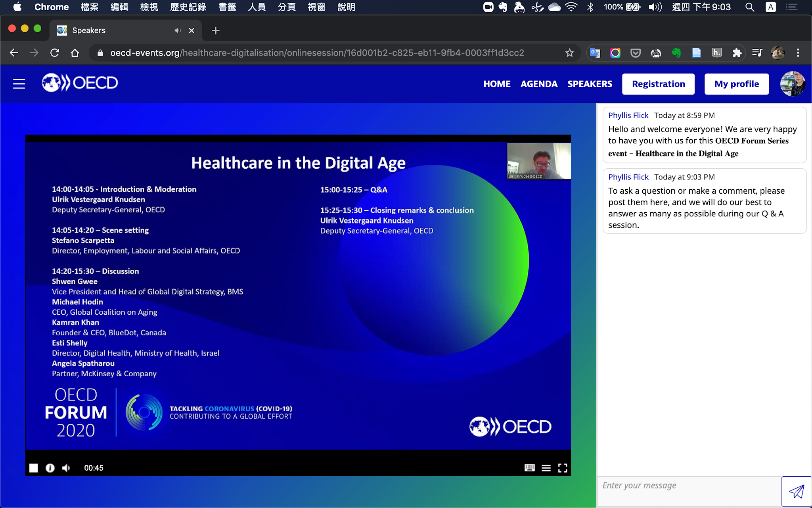
Task: Open the player settings list icon
Action: coord(546,468)
